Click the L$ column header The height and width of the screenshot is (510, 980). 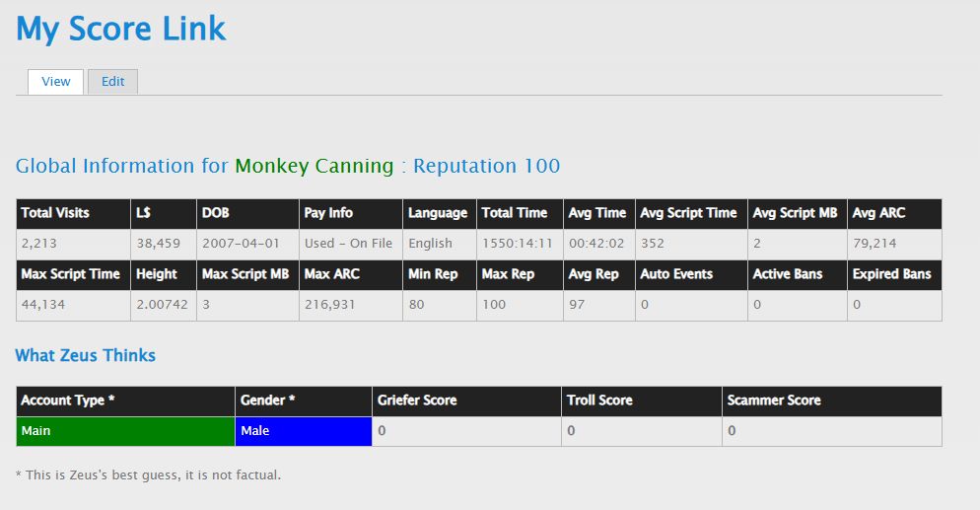163,214
